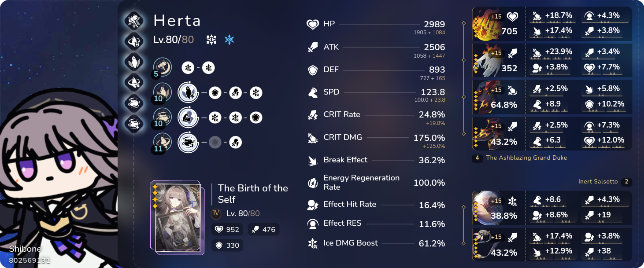The image size is (644, 268).
Task: Open The Birth of the Self light cone thumbnail
Action: (177, 217)
